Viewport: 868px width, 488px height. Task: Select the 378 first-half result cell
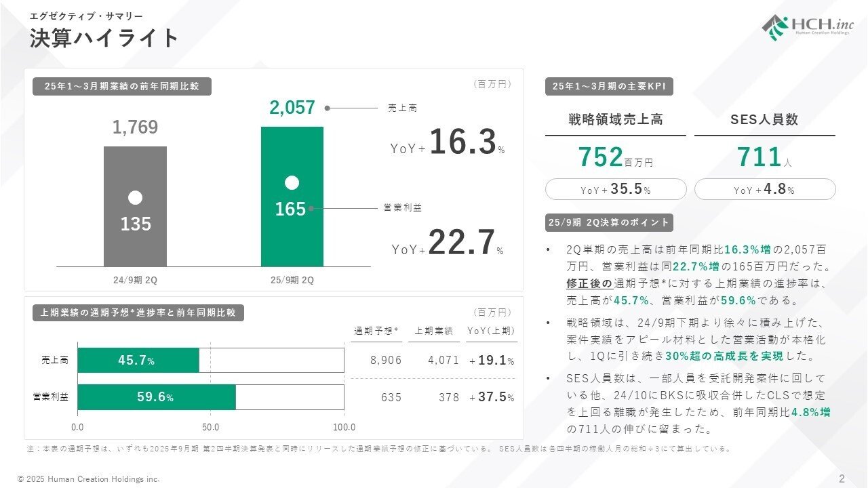tap(449, 397)
